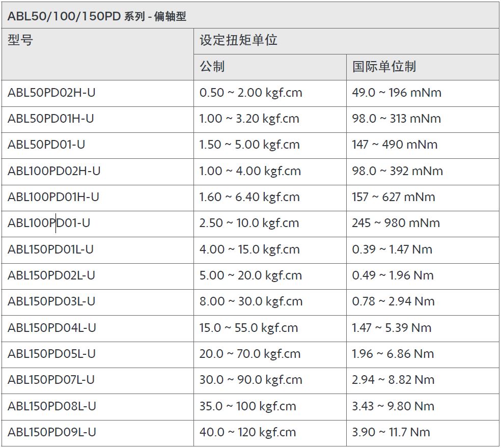Viewport: 501px width, 448px height.
Task: Click the 0.78 ~ 2.94 Nm value
Action: click(393, 301)
